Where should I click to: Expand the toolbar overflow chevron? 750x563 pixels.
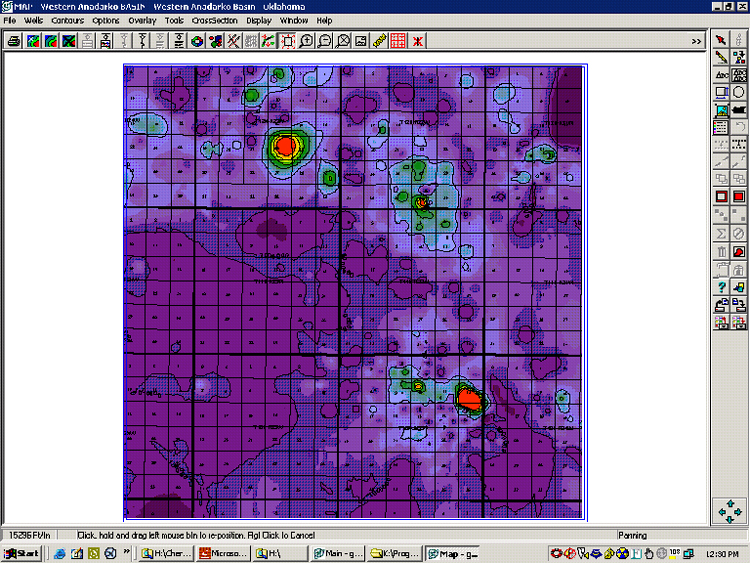(x=696, y=42)
